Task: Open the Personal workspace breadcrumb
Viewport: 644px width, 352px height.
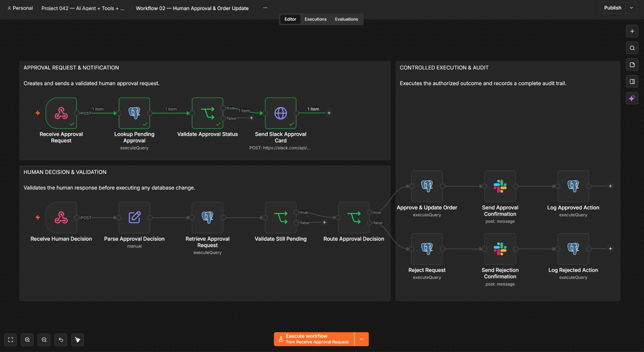Action: (x=20, y=8)
